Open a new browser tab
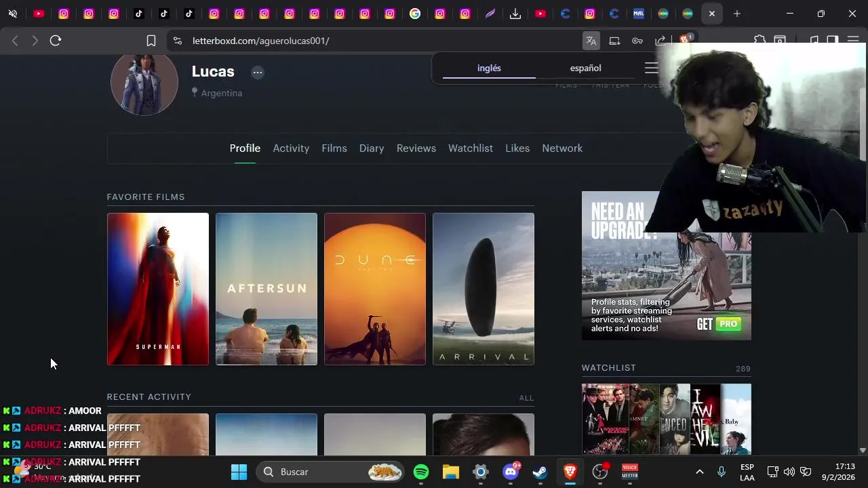The width and height of the screenshot is (868, 488). 737,14
